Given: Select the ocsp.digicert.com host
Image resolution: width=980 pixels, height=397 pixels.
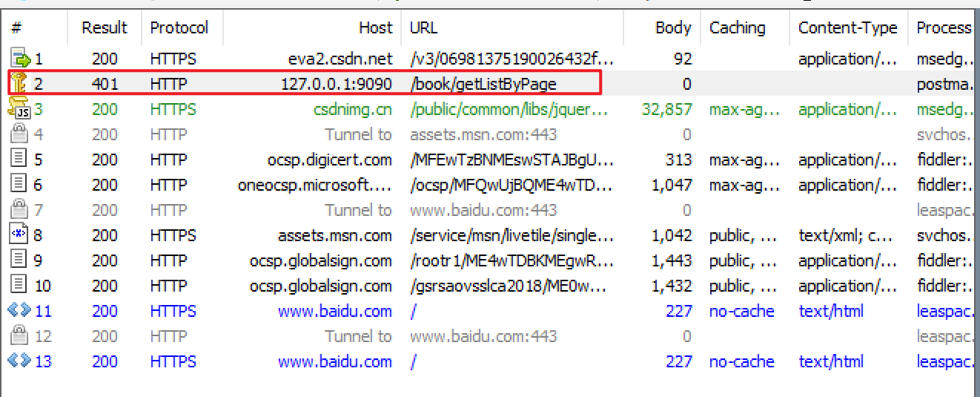Looking at the screenshot, I should click(330, 160).
